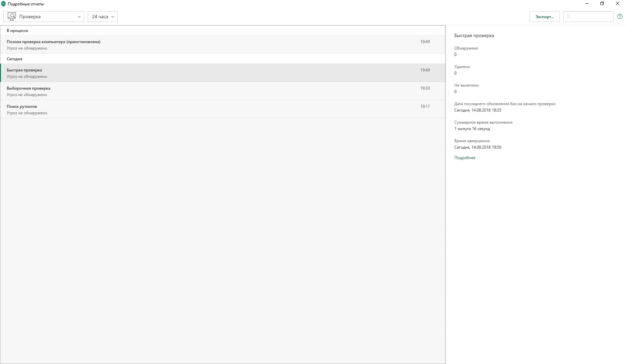Expand the chevron arrow next to Проверка
This screenshot has height=364, width=626.
click(79, 17)
